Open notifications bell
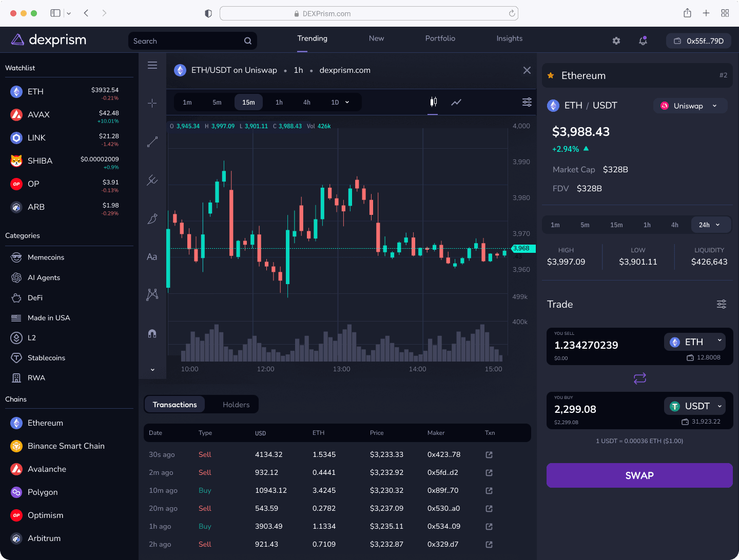 click(x=643, y=41)
